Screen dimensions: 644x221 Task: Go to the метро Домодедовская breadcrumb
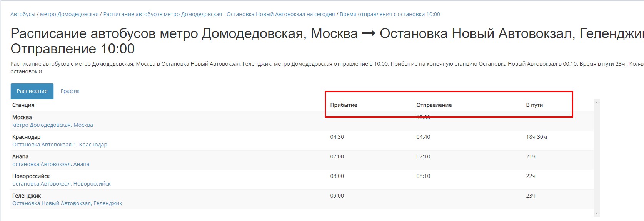click(69, 14)
